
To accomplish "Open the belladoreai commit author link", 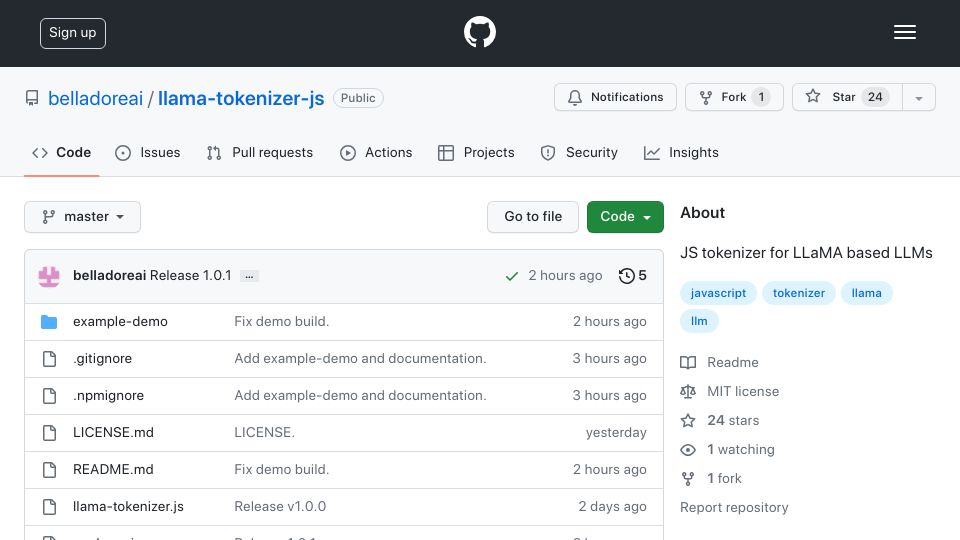I will tap(110, 276).
